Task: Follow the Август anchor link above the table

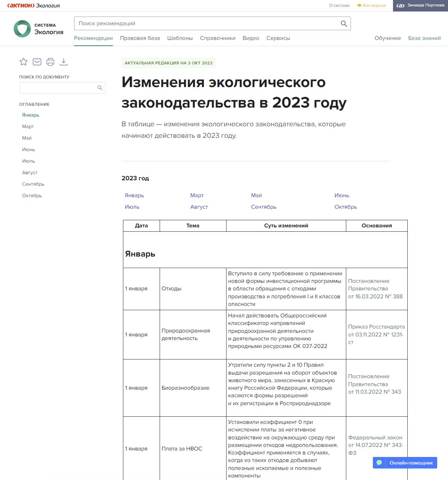Action: tap(199, 207)
